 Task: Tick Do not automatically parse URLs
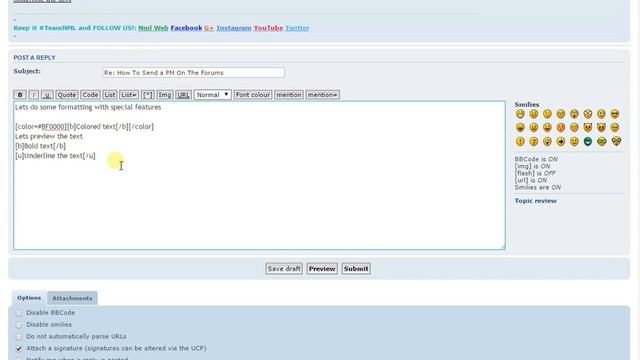(x=19, y=337)
